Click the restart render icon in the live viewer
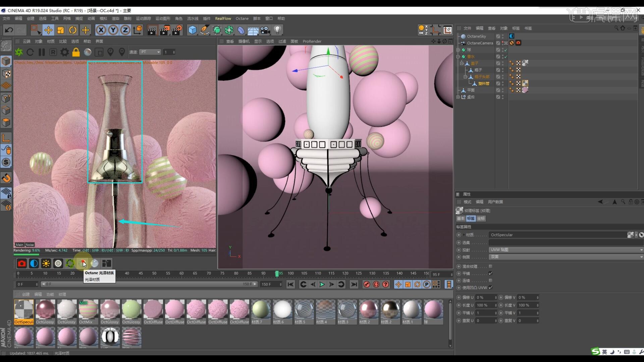The width and height of the screenshot is (644, 362). [x=30, y=52]
